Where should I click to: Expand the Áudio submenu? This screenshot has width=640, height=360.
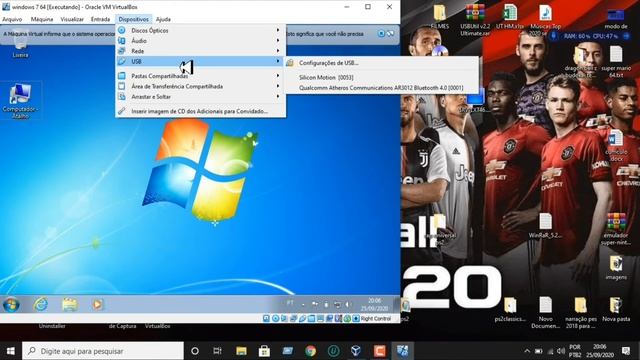200,41
